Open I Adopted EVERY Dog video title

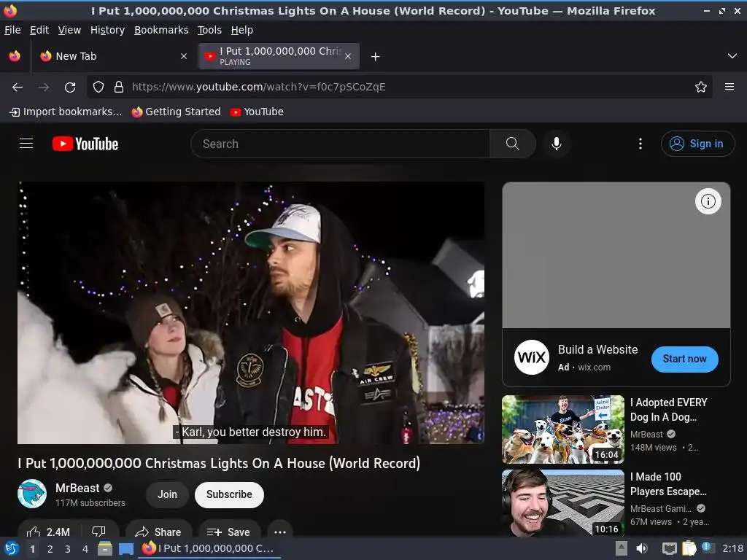click(x=669, y=410)
